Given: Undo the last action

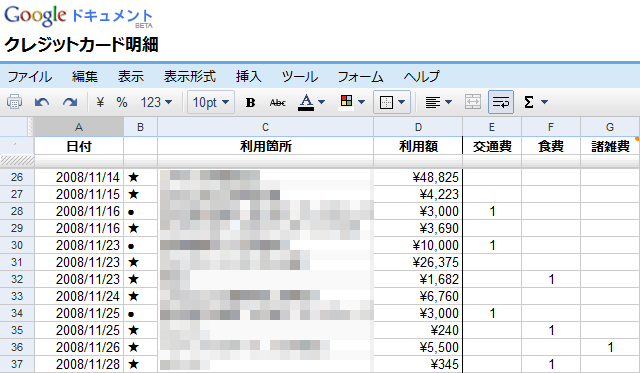Looking at the screenshot, I should coord(42,102).
